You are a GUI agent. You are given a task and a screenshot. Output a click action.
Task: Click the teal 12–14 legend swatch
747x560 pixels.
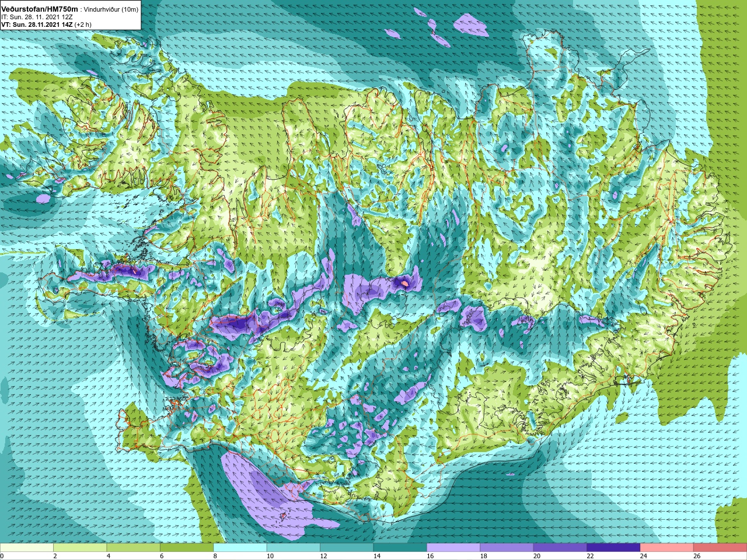click(347, 548)
